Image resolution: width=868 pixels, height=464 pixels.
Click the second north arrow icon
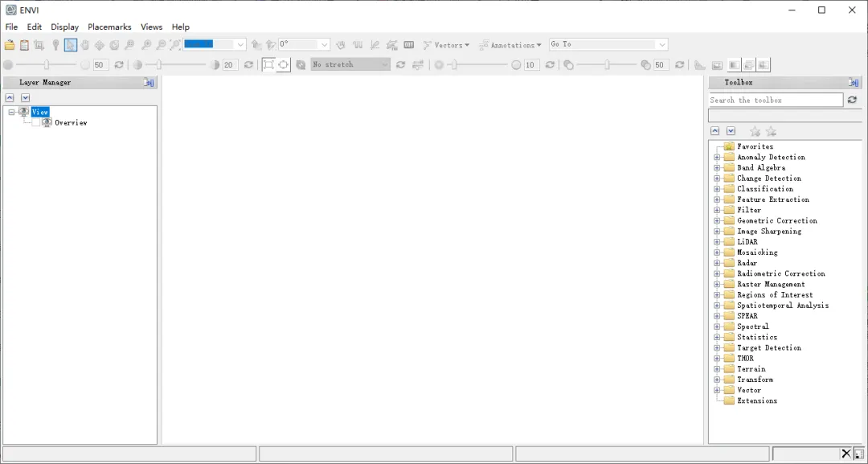[270, 45]
